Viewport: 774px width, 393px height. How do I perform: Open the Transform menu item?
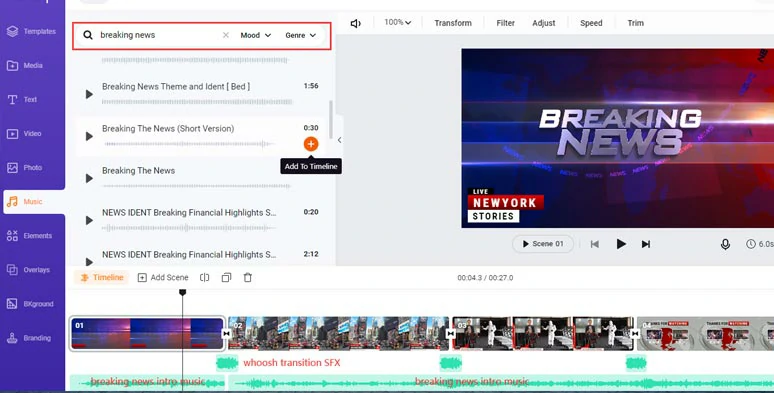click(x=453, y=23)
